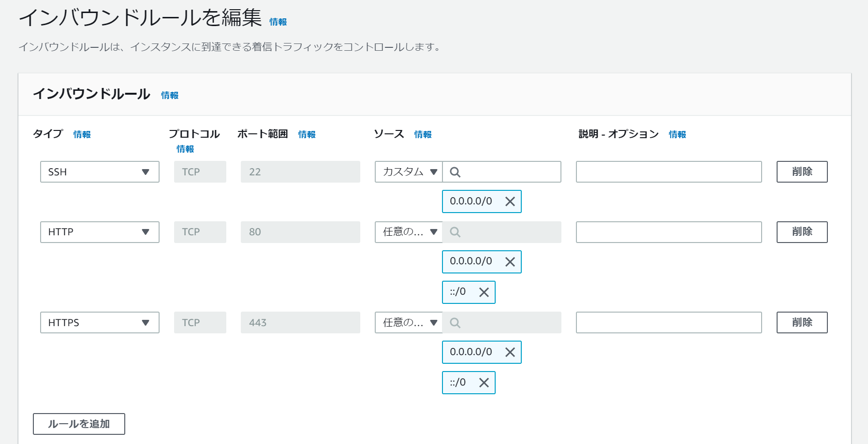Open the SSH type dropdown
The height and width of the screenshot is (444, 868).
pos(100,172)
